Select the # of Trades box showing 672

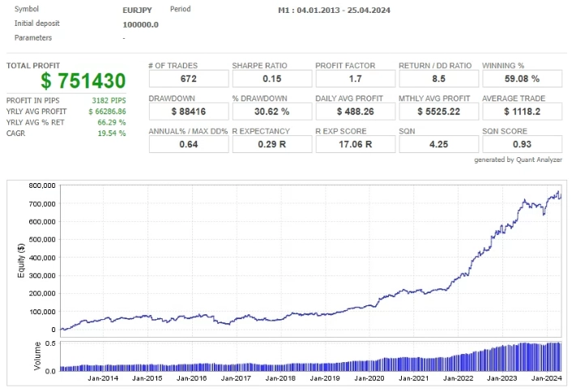click(x=188, y=79)
